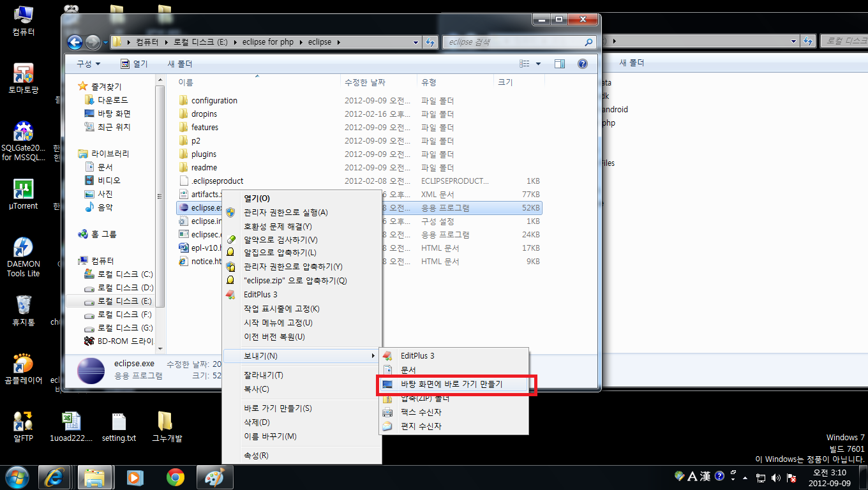Click the network icon in system tray
The image size is (868, 490).
coord(761,477)
